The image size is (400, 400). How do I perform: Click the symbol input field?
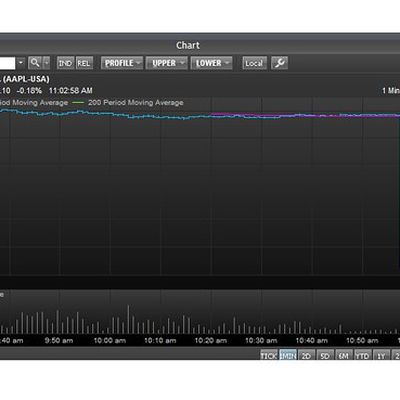tap(7, 63)
